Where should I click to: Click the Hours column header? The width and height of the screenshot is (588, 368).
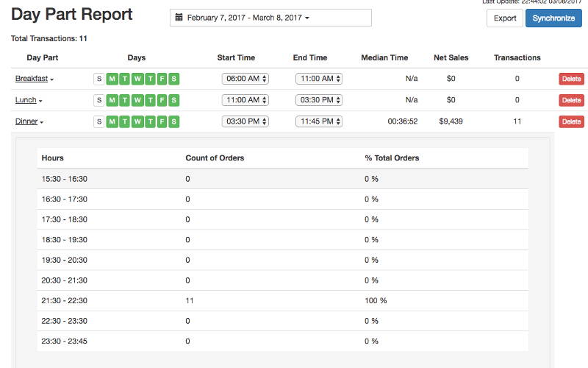click(52, 158)
